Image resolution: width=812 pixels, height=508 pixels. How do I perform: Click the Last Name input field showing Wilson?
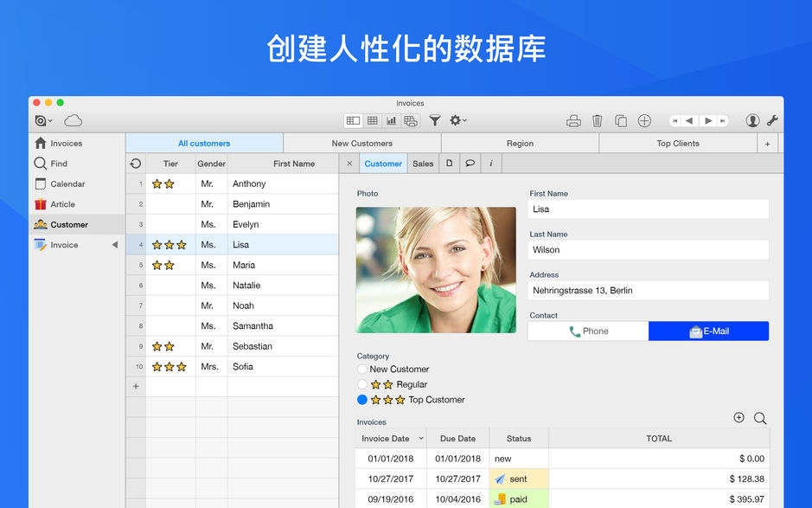[648, 249]
